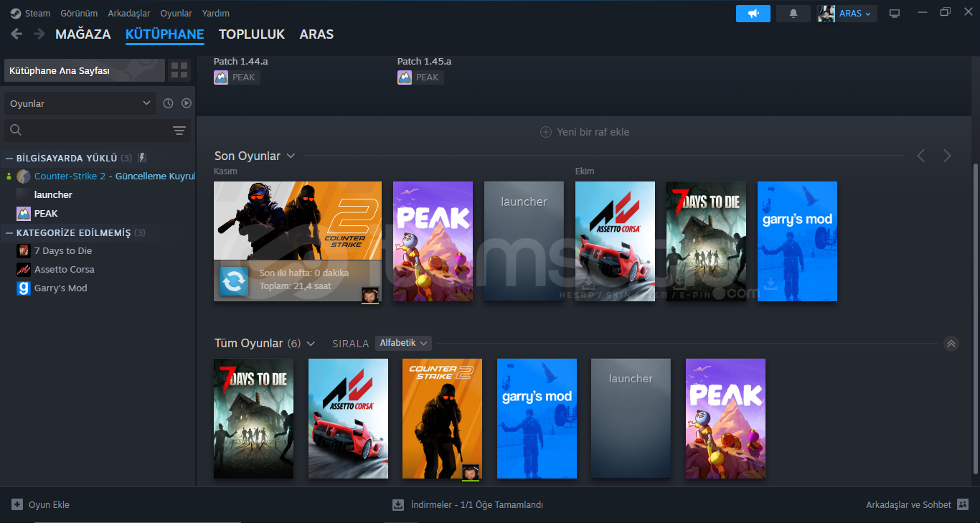Open Friends and Chat icon

click(x=963, y=504)
